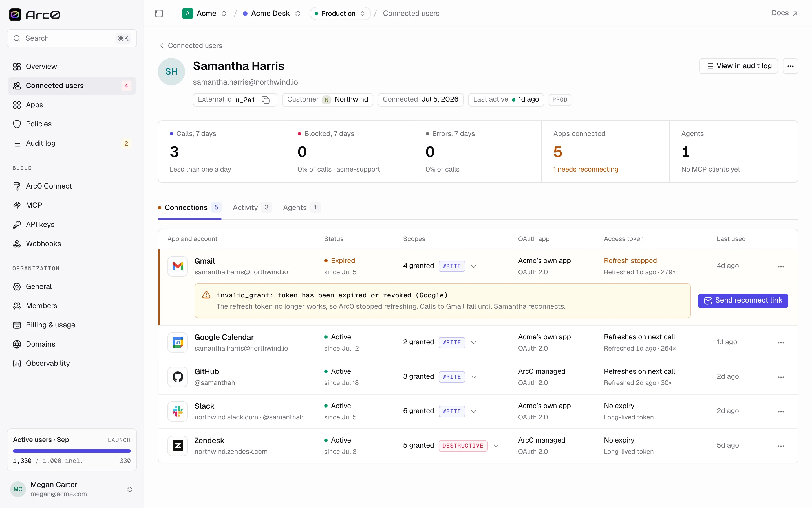Viewport: 812px width, 508px height.
Task: Click Send reconnect link button
Action: click(x=743, y=301)
